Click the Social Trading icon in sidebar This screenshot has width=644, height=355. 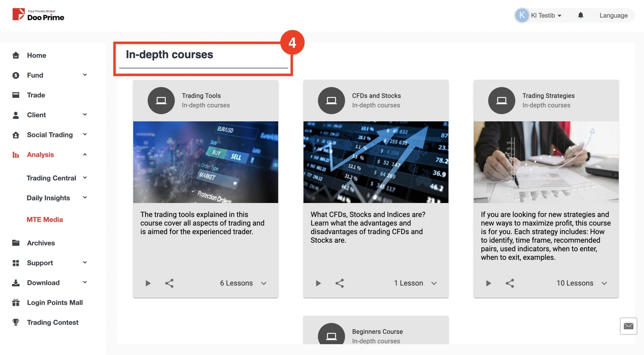click(16, 135)
